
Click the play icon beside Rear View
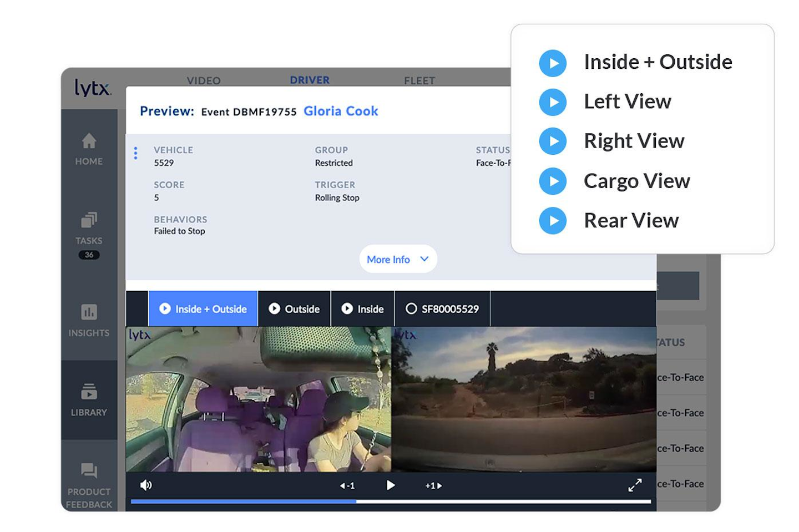click(553, 221)
